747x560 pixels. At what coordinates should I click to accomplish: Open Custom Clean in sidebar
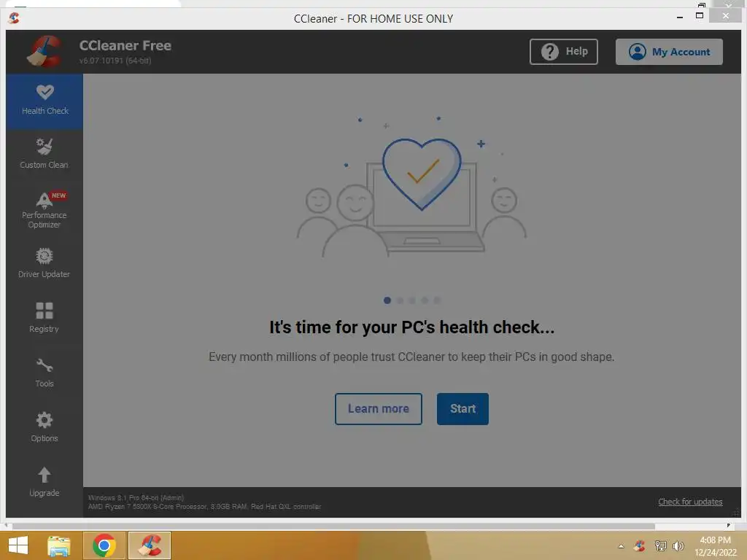[44, 155]
